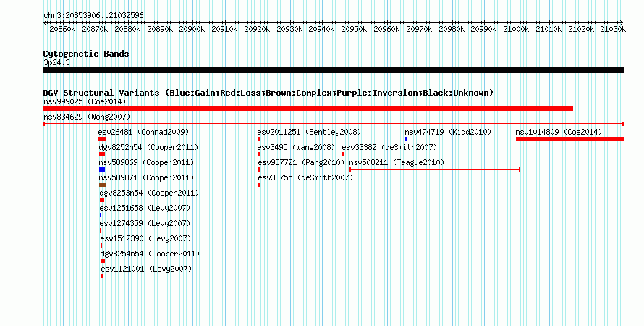
Task: Open esv1274359 (Levy2007) variant label
Action: [x=145, y=223]
